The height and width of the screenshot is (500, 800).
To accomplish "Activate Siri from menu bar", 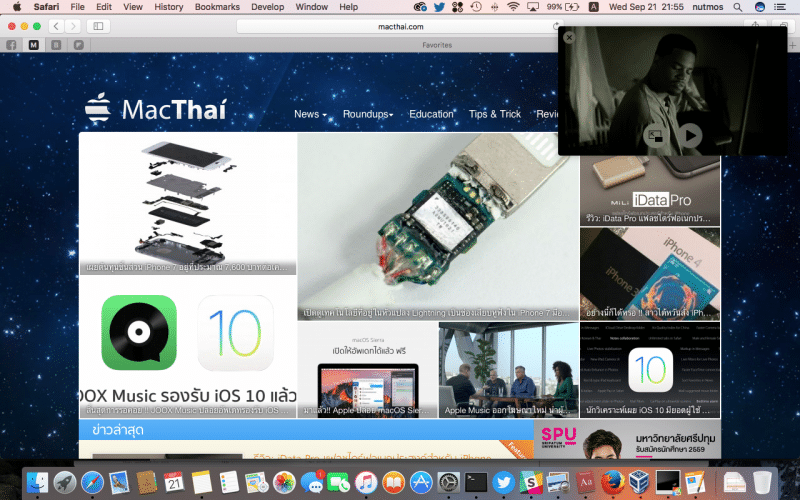I will [760, 7].
